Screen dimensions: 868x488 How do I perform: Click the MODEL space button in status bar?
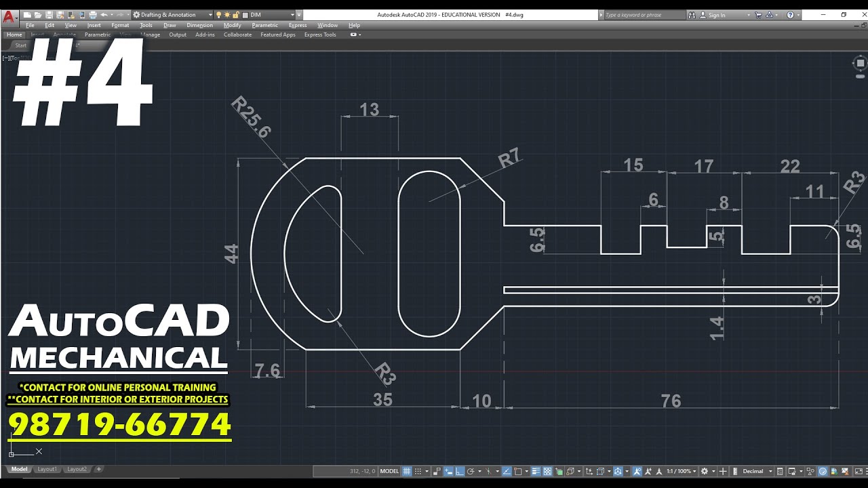[390, 471]
